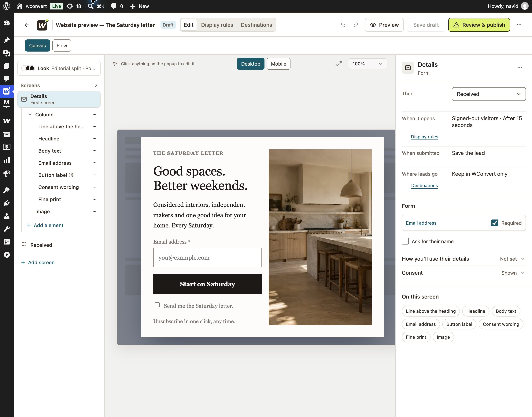This screenshot has height=417, width=532.
Task: Open the three-dot menu beside Review & publish
Action: click(519, 25)
